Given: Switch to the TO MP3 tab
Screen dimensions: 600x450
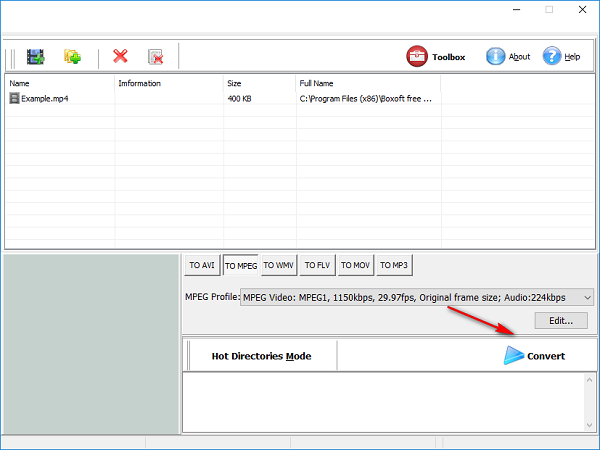Looking at the screenshot, I should pos(394,265).
